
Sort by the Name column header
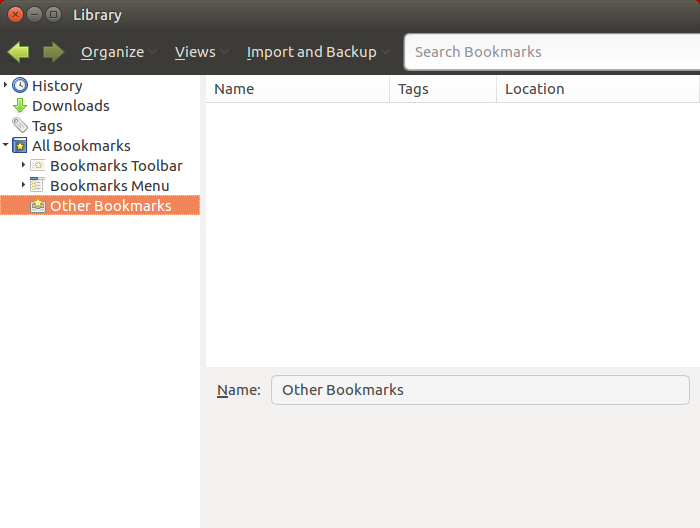298,89
